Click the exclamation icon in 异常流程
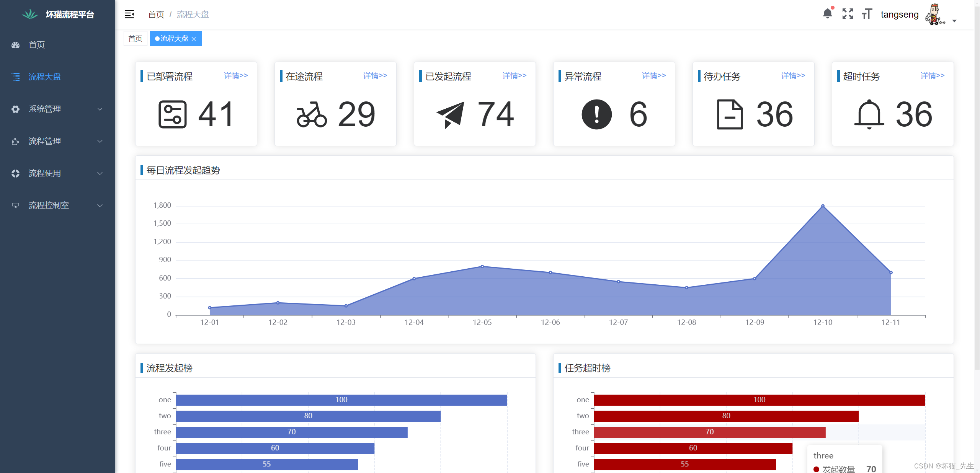 596,114
